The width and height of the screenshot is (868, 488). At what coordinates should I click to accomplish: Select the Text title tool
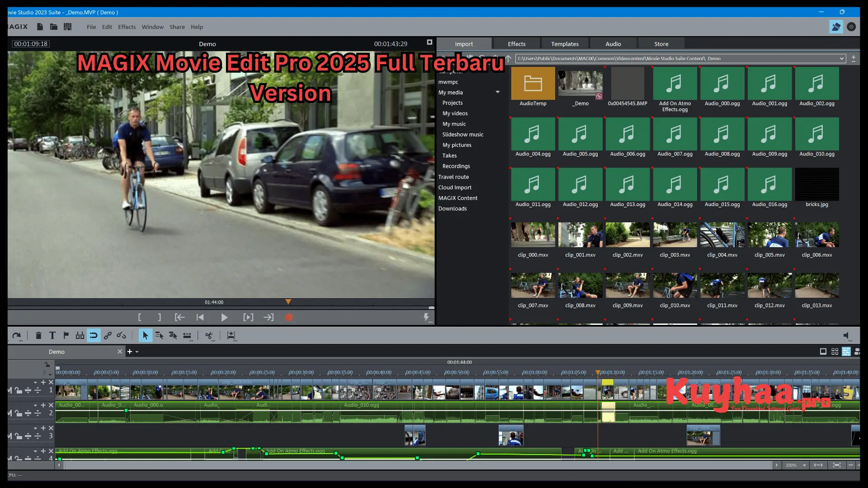tap(52, 336)
